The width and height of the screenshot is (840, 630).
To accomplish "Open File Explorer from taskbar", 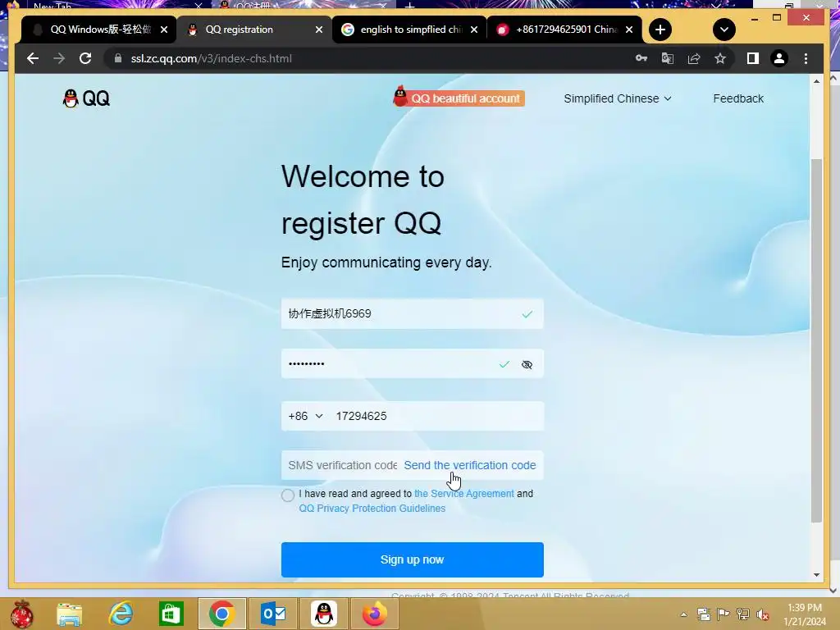I will pos(70,614).
